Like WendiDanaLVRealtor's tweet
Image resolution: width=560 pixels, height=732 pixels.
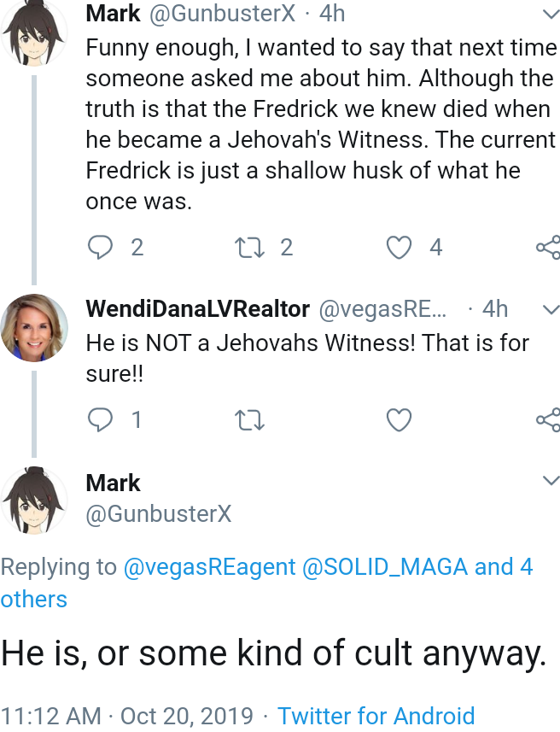399,419
